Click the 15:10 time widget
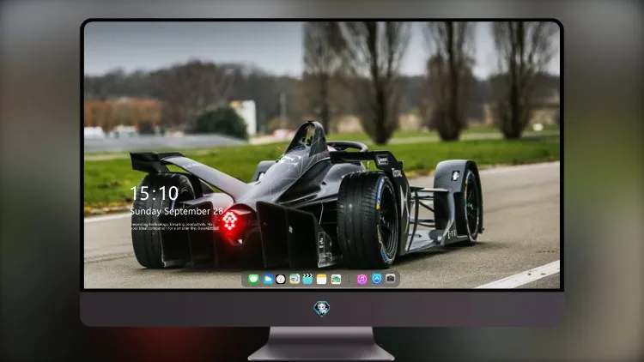This screenshot has height=362, width=644. click(155, 193)
